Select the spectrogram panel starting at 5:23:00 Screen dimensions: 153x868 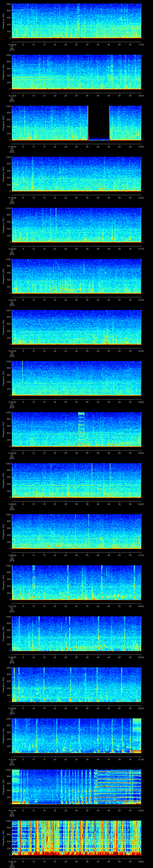coord(77,378)
